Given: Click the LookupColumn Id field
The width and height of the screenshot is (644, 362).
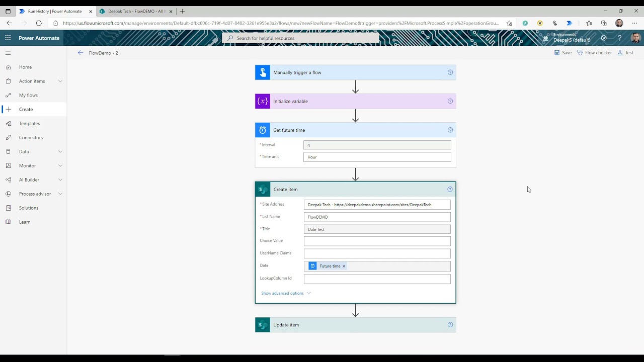Looking at the screenshot, I should coord(377,279).
